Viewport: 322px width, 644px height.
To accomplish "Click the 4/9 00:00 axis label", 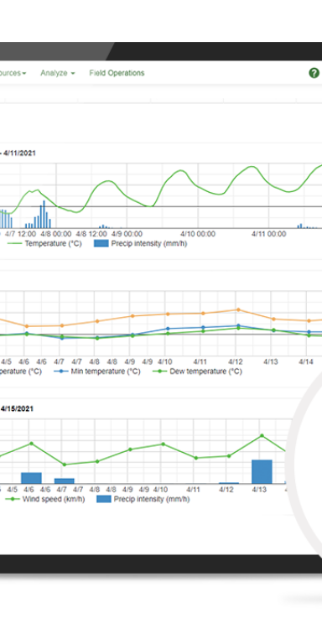I will (127, 234).
